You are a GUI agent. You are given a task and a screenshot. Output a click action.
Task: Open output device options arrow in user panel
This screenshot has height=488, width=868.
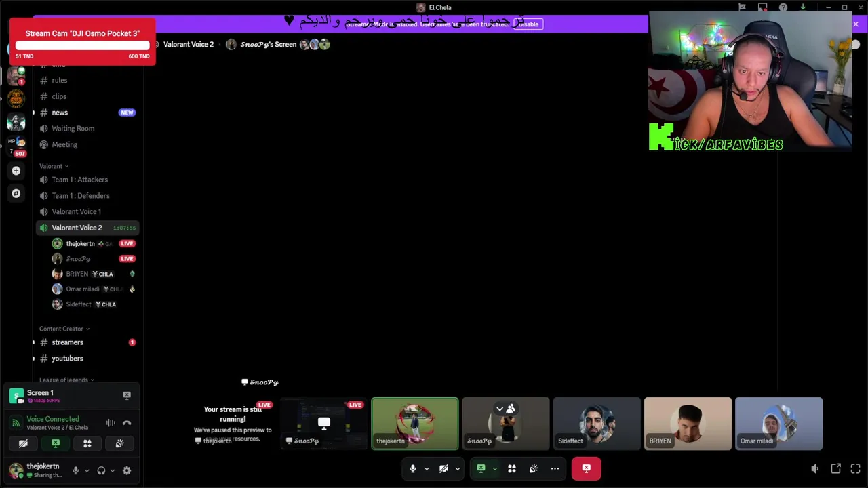[x=113, y=470]
